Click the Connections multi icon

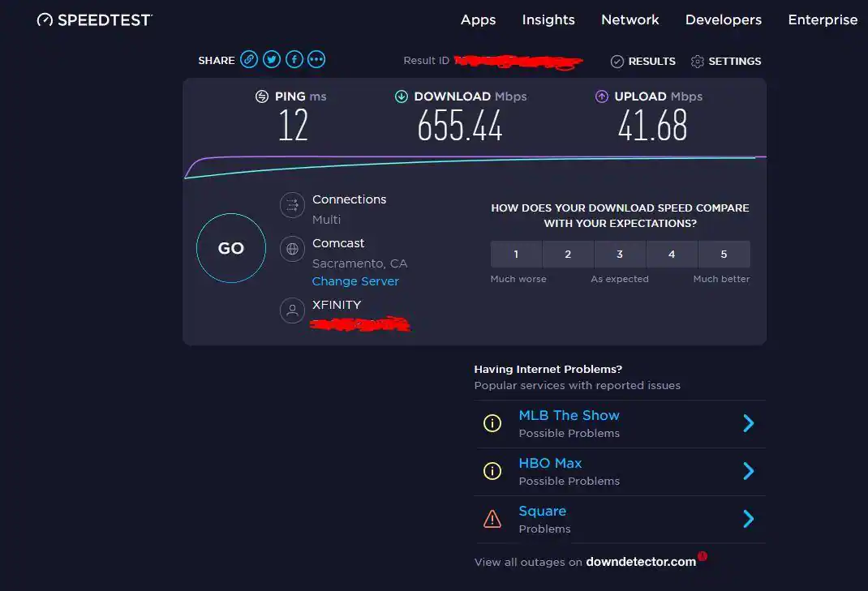click(x=292, y=206)
